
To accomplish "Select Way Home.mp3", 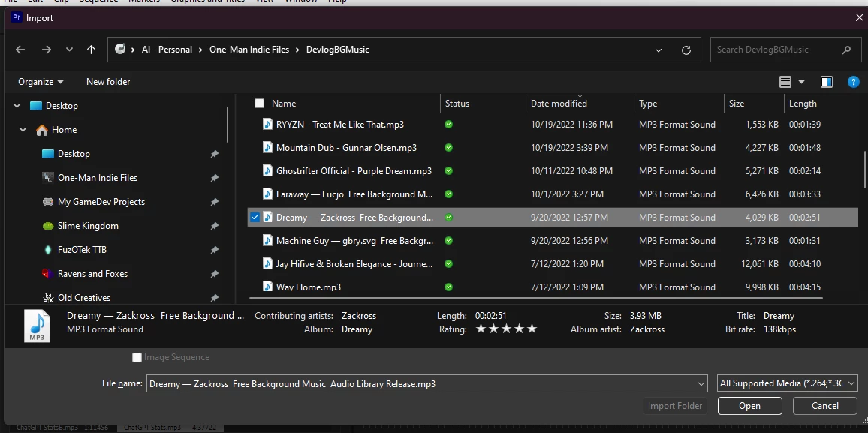I will [309, 287].
